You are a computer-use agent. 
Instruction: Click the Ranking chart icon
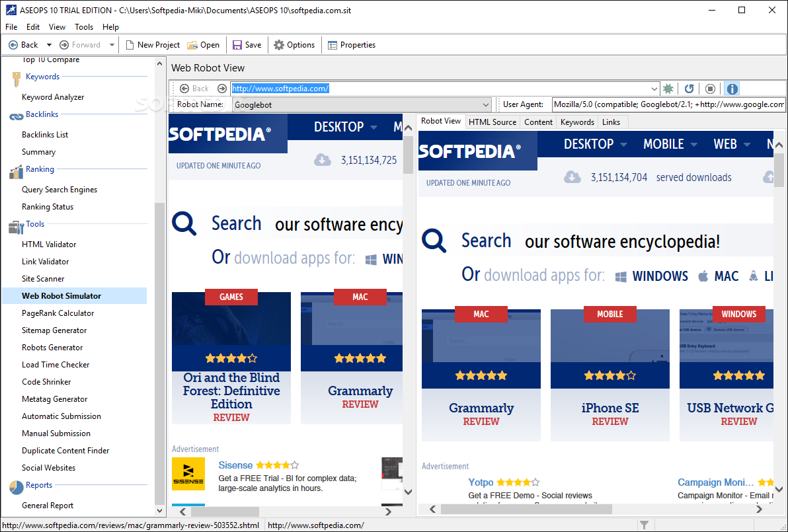tap(16, 172)
